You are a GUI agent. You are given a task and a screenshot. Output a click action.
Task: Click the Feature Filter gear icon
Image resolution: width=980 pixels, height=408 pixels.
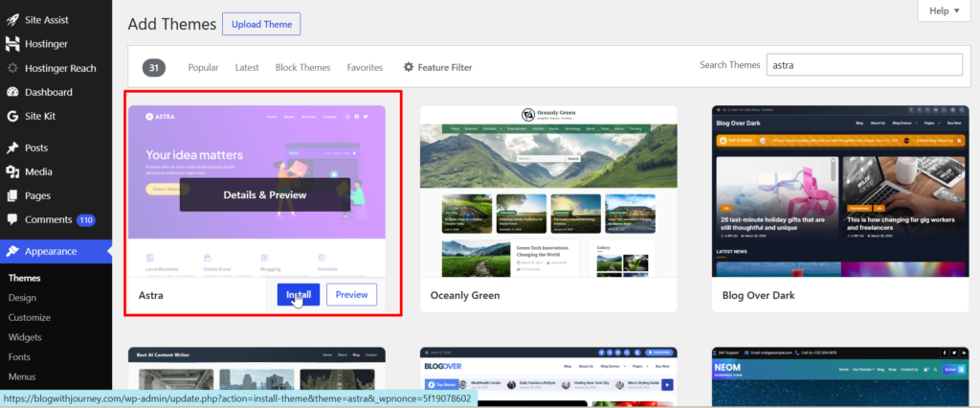click(408, 67)
